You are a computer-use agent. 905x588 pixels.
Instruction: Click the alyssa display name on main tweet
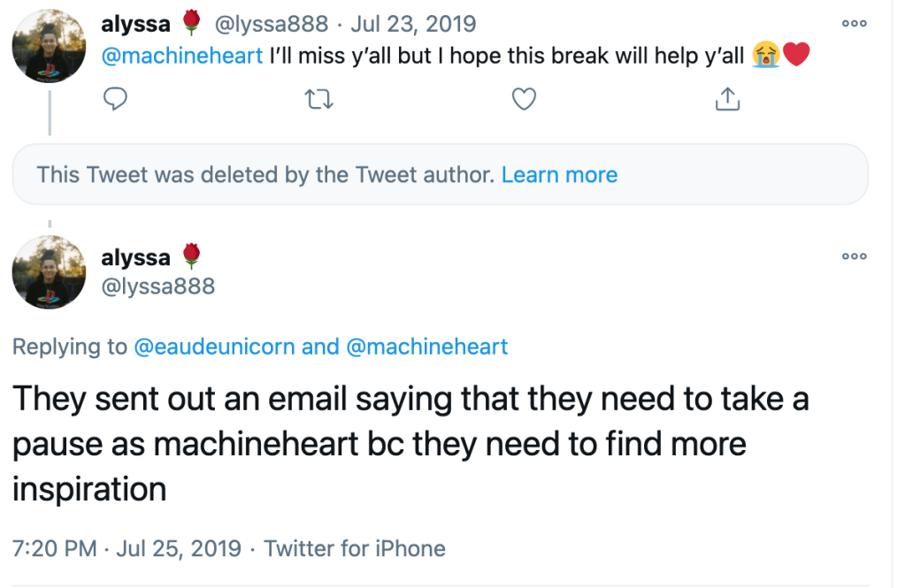[135, 258]
